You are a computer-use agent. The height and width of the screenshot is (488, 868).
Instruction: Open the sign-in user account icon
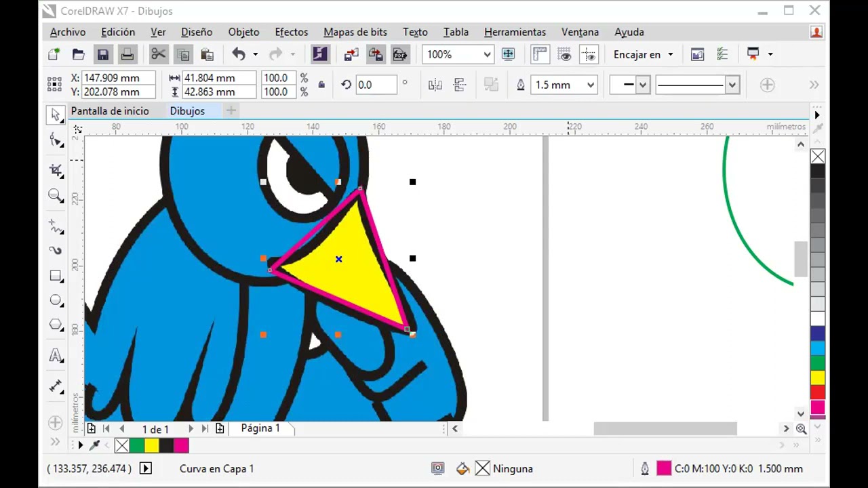816,32
